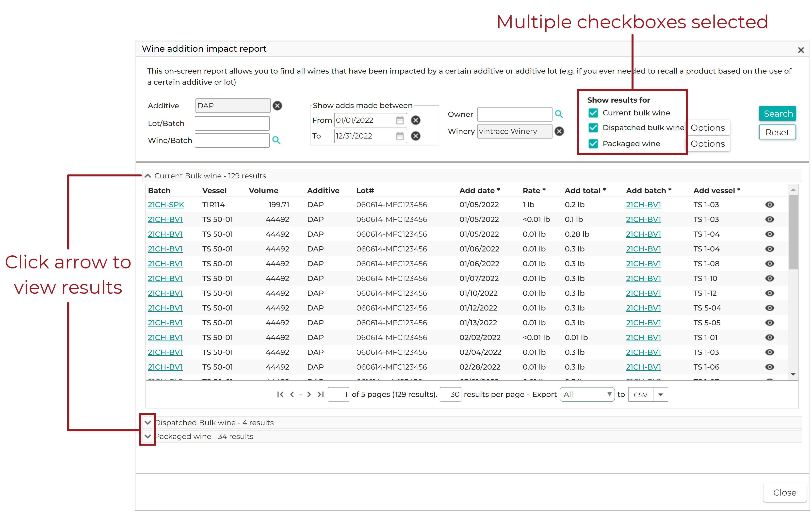
Task: Go to the last results page
Action: tap(320, 394)
